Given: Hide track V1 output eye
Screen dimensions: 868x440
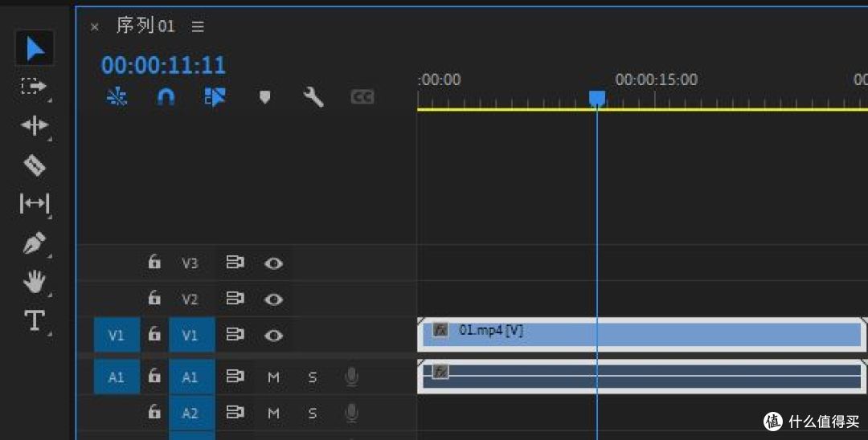Looking at the screenshot, I should pos(273,335).
